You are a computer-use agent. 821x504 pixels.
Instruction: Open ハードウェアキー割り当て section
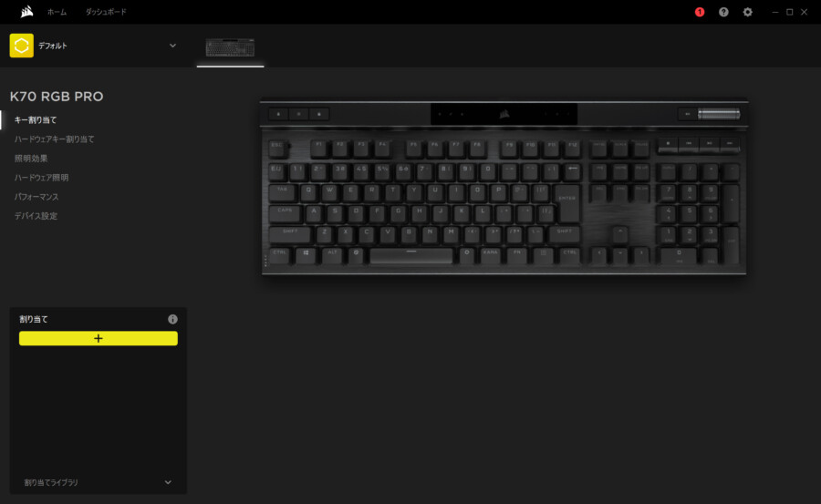click(55, 139)
